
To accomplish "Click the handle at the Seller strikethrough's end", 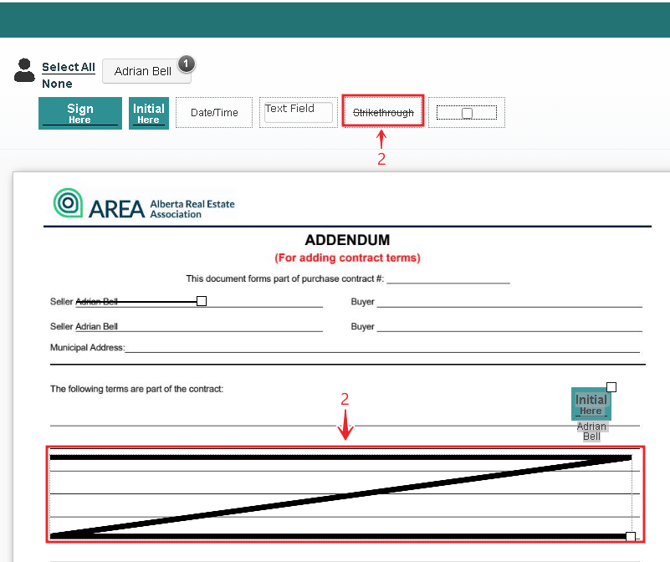I will 202,301.
